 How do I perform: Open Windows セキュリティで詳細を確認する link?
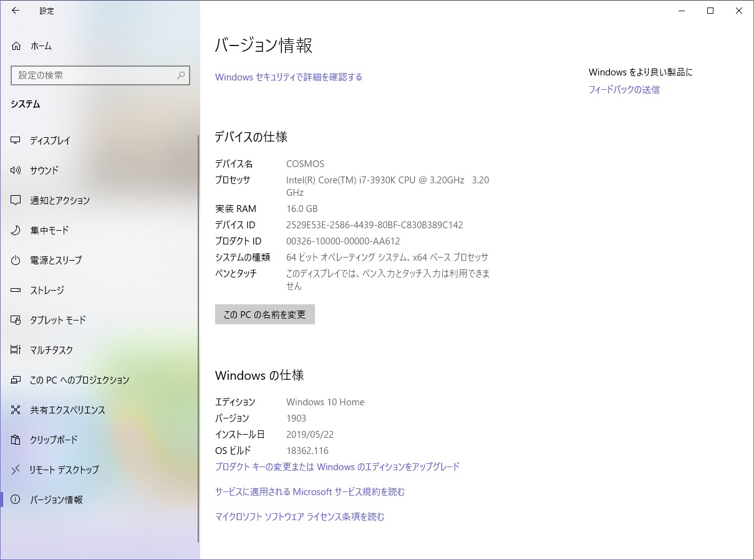tap(289, 77)
